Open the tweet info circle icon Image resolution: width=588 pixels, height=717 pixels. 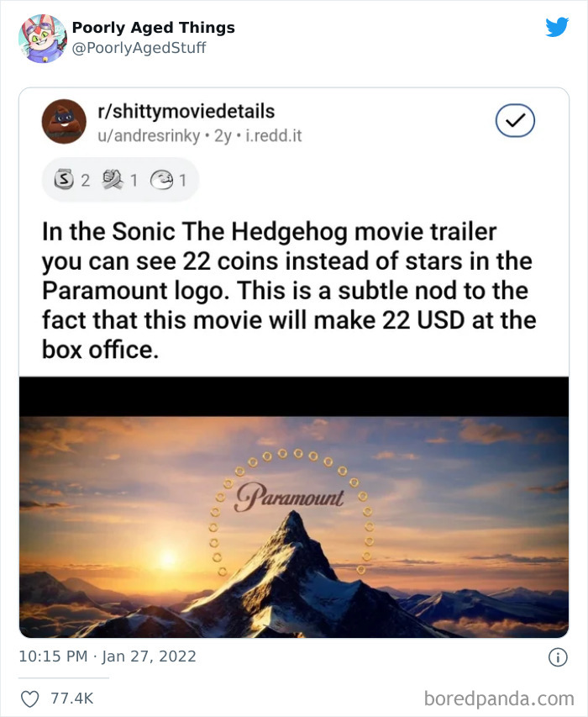click(x=558, y=657)
